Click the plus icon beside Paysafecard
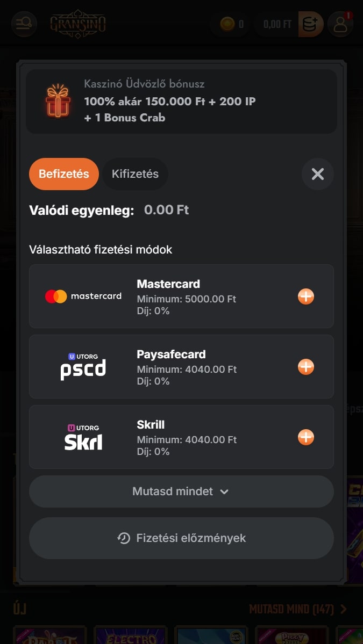Image resolution: width=363 pixels, height=644 pixels. pyautogui.click(x=305, y=367)
